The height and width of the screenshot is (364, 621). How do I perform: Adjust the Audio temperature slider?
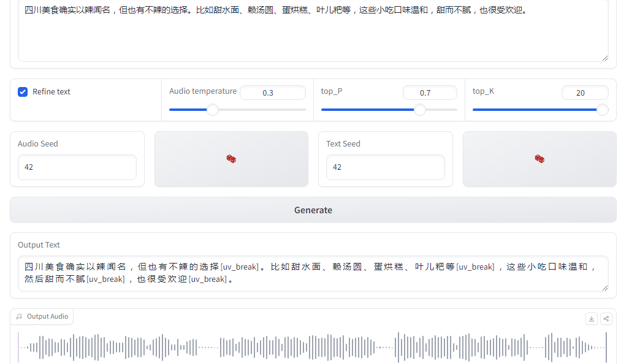213,110
